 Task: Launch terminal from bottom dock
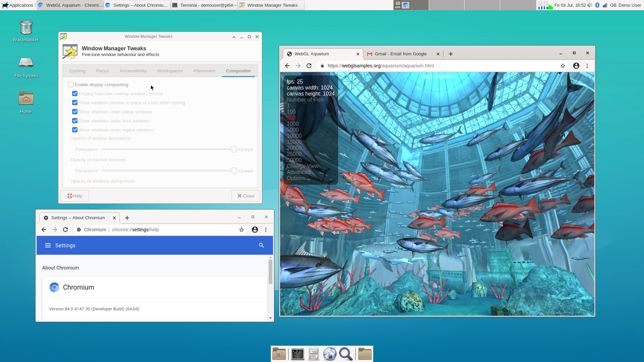click(x=298, y=354)
